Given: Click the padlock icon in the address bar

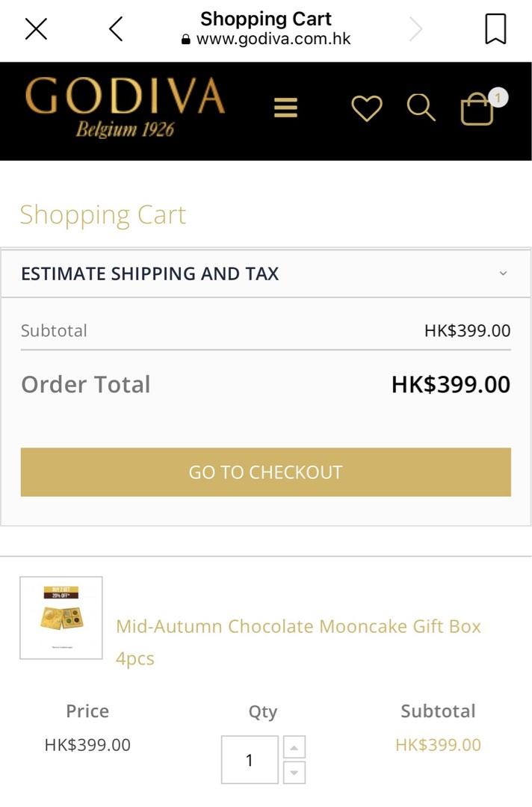Looking at the screenshot, I should 183,39.
